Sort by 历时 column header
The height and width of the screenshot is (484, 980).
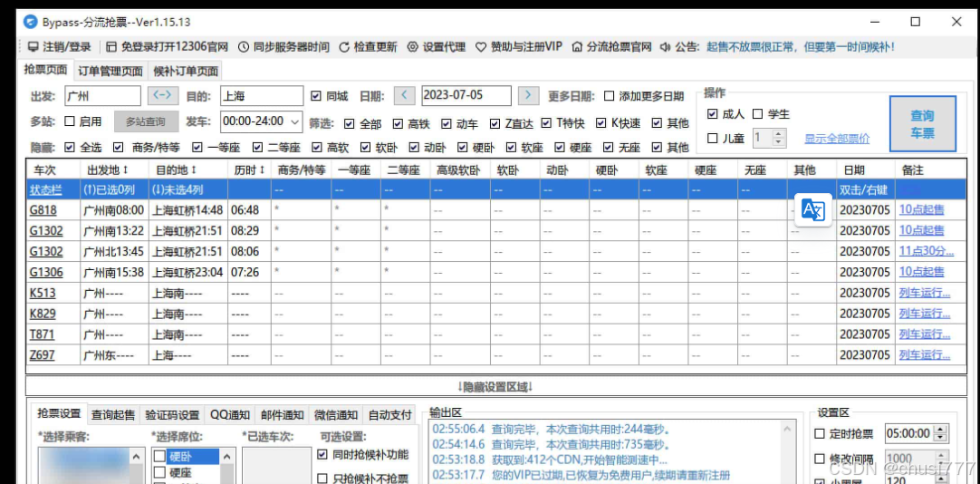pyautogui.click(x=249, y=170)
